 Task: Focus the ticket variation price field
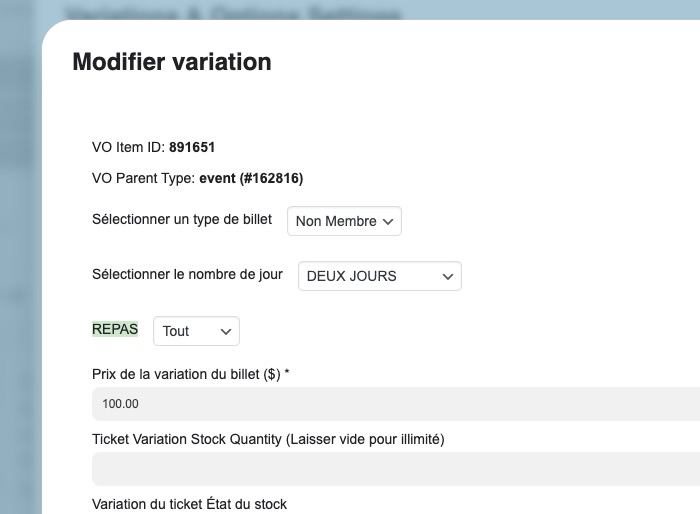coord(395,404)
